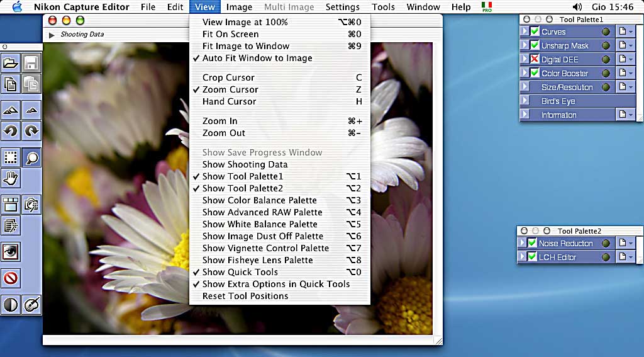Click the green status dot on Digital DEE row
Viewport: 644px width, 357px height.
click(606, 60)
